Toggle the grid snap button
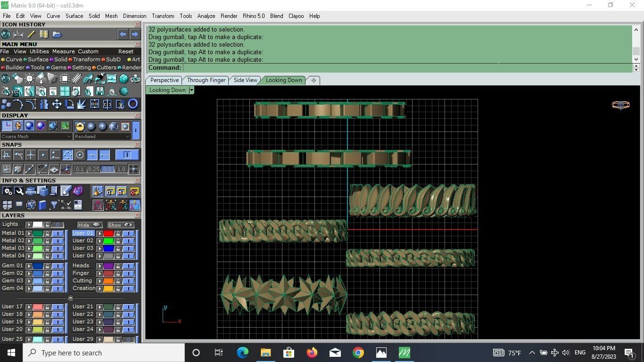The height and width of the screenshot is (362, 644). tap(133, 169)
